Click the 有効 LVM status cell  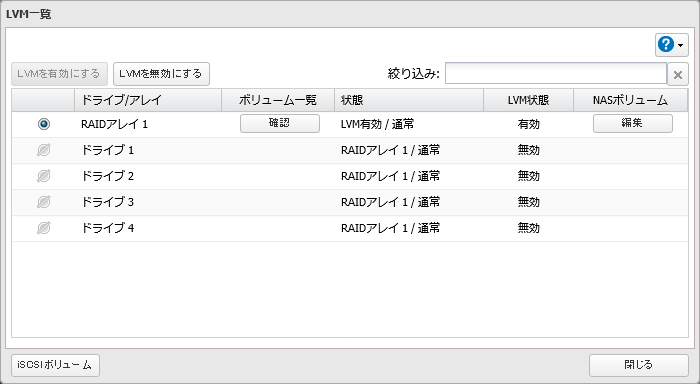[529, 124]
